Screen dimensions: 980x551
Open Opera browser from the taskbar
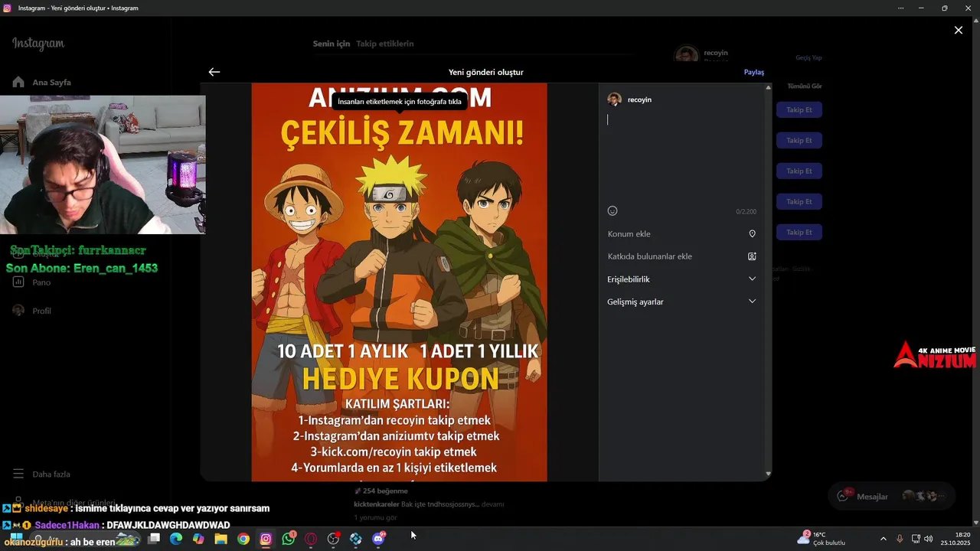click(311, 539)
